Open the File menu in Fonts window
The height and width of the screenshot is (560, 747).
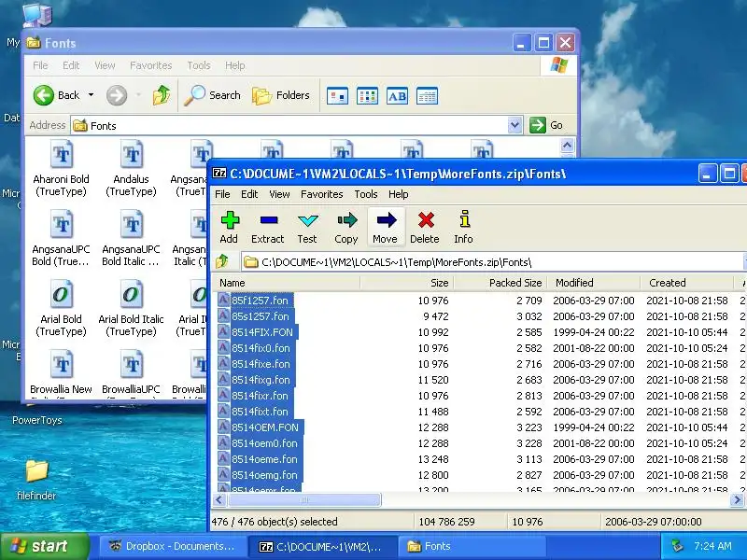[40, 65]
